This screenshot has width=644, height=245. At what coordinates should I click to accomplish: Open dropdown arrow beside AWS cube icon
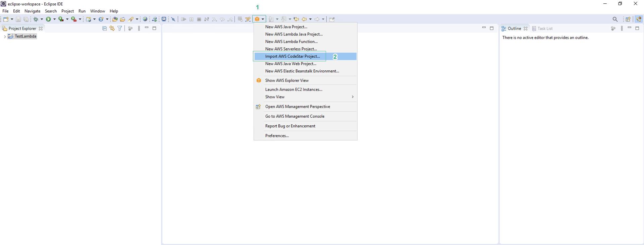[263, 19]
